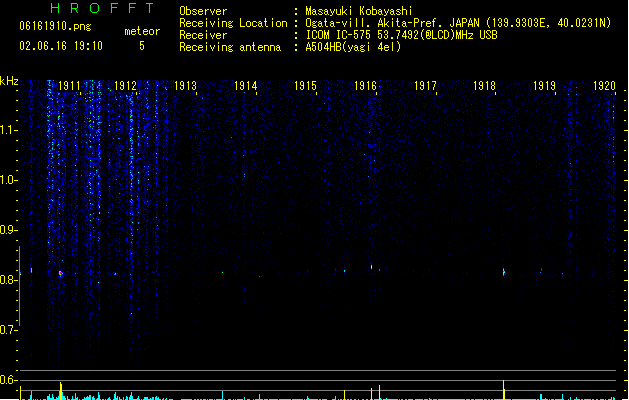629x400 pixels.
Task: Click the tall yellow intensity spike near 1911
Action: click(x=61, y=391)
